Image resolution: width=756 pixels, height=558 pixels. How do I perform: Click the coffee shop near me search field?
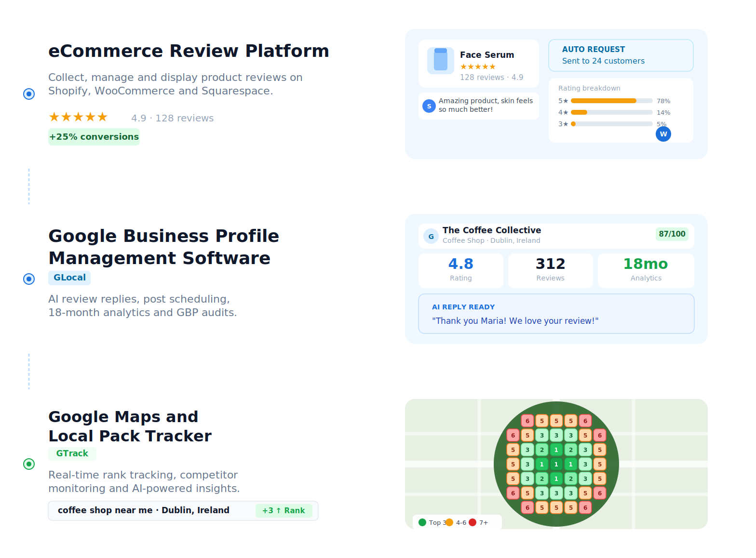point(183,511)
